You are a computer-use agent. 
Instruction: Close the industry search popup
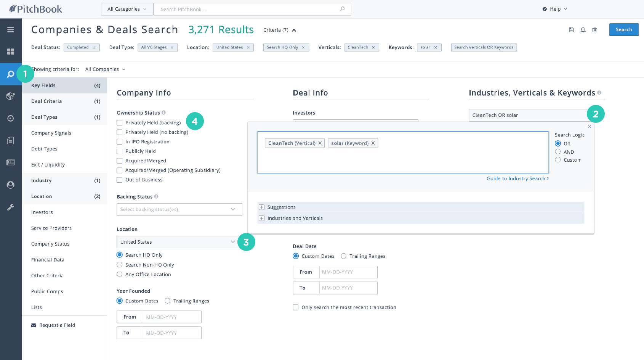coord(590,127)
